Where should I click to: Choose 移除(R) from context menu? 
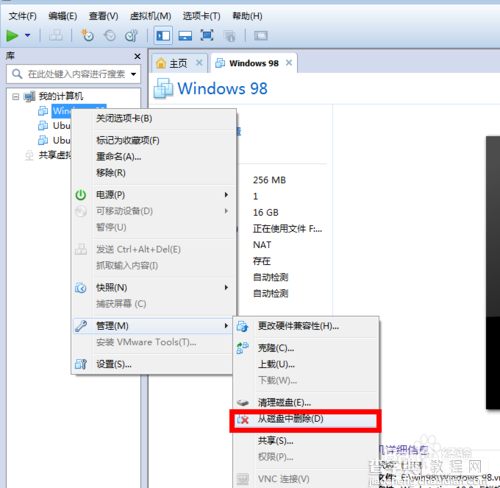tap(153, 173)
